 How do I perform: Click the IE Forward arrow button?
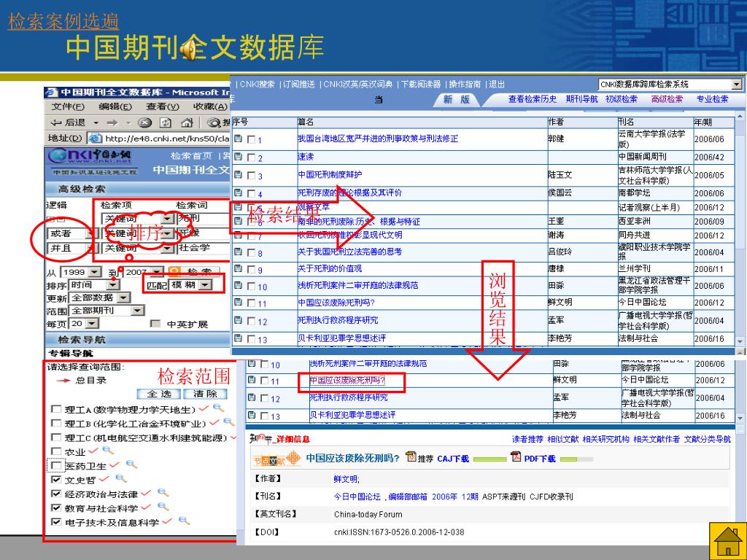click(112, 122)
